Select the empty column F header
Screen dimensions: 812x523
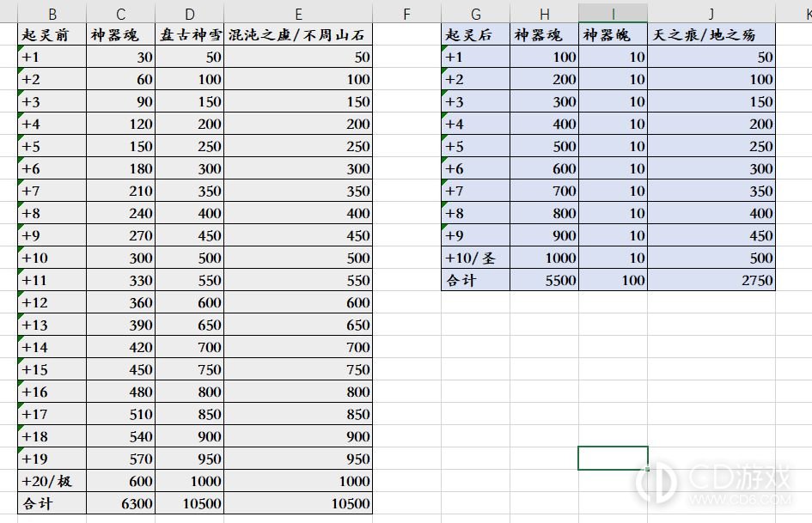click(x=406, y=14)
